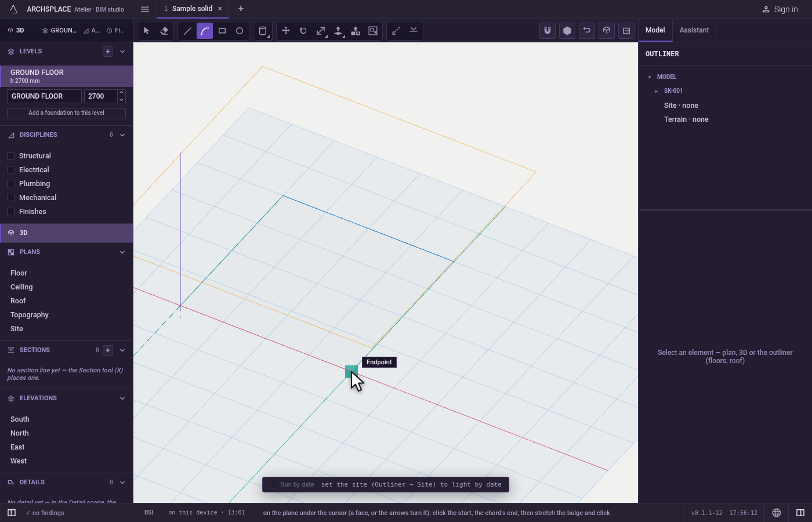Screen dimensions: 812x522
Task: Enable the Sun by date checkbox
Action: pyautogui.click(x=273, y=485)
